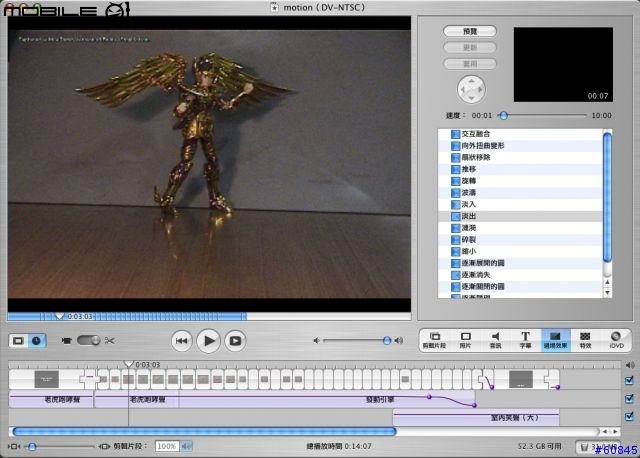The width and height of the screenshot is (640, 458).
Task: Play the movie in full screen
Action: [235, 341]
